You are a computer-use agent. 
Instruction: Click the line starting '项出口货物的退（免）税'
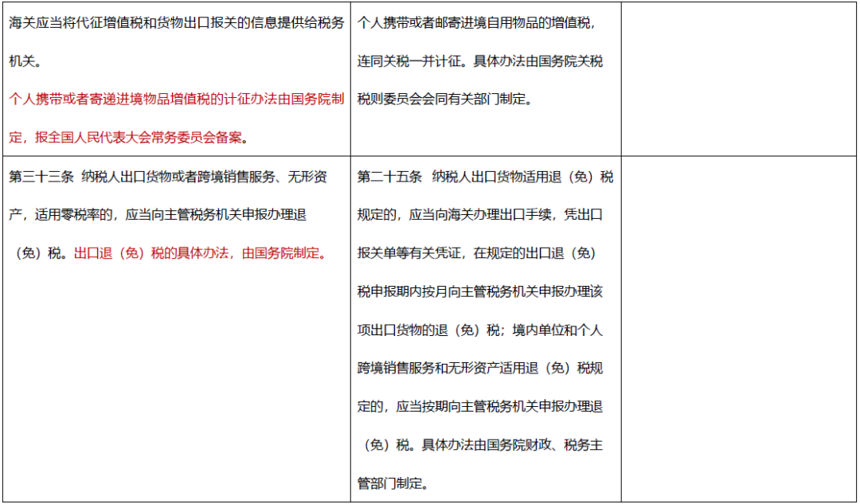[480, 330]
